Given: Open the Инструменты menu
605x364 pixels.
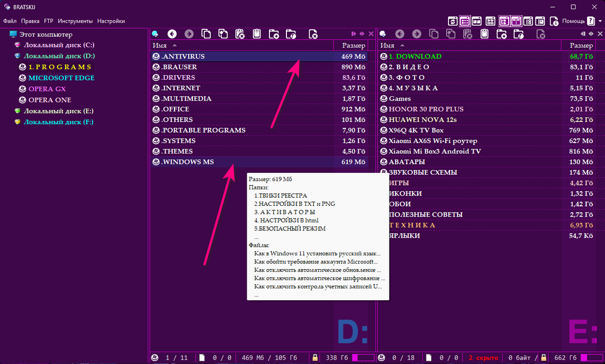Looking at the screenshot, I should tap(75, 21).
